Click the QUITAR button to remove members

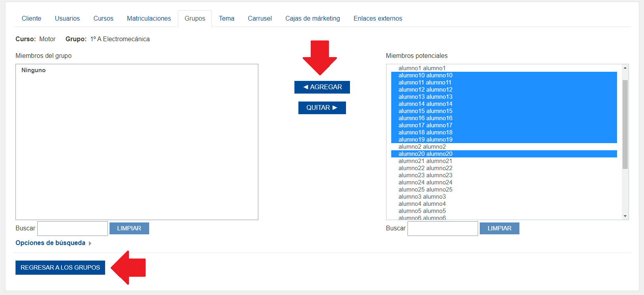[322, 108]
